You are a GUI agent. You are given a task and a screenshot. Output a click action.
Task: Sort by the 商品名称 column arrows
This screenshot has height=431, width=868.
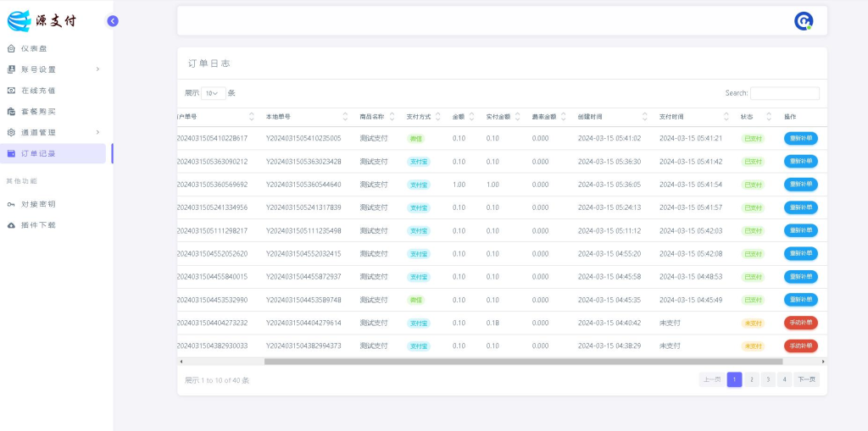[x=392, y=117]
